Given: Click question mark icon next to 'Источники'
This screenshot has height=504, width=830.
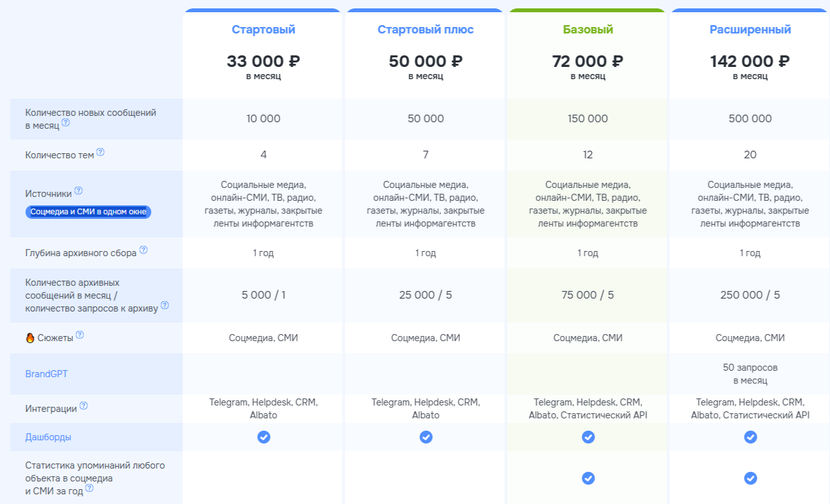Looking at the screenshot, I should 79,191.
